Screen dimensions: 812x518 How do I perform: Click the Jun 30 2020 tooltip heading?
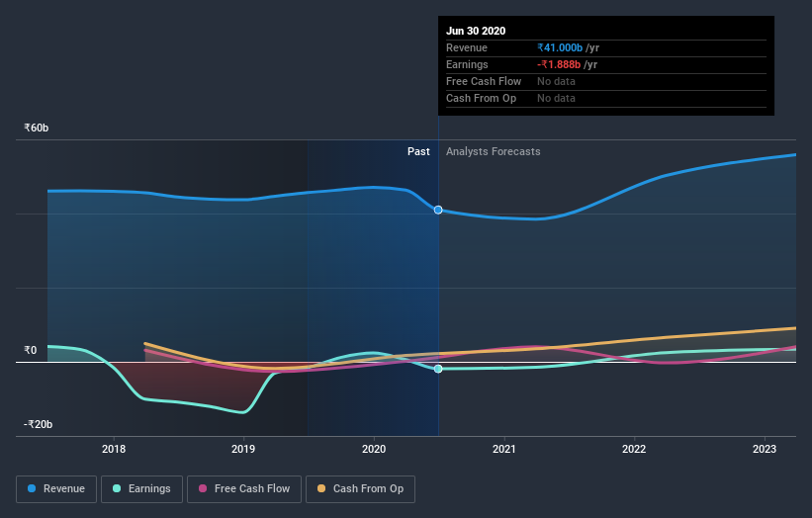(x=476, y=31)
